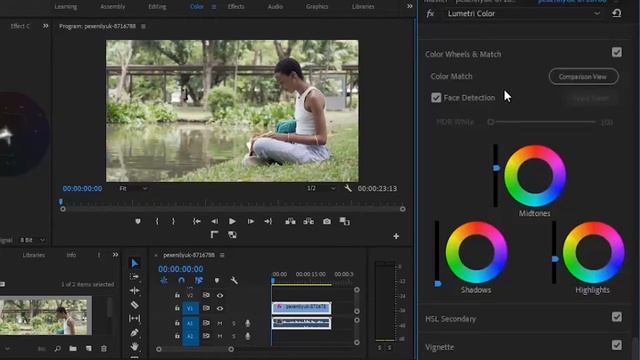Jump to the In point

tap(197, 221)
